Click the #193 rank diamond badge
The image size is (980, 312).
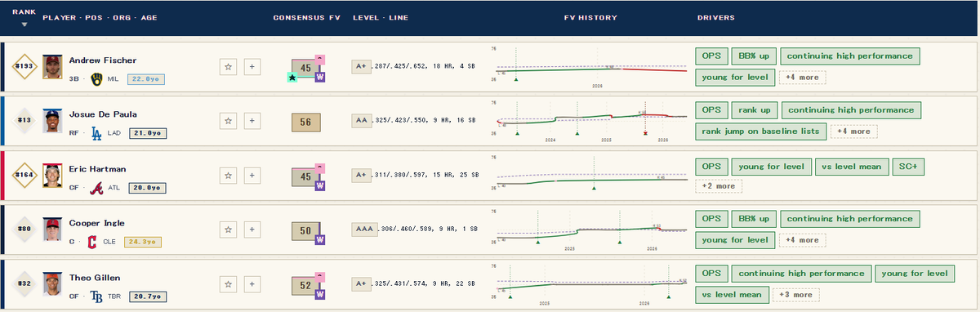pyautogui.click(x=24, y=67)
